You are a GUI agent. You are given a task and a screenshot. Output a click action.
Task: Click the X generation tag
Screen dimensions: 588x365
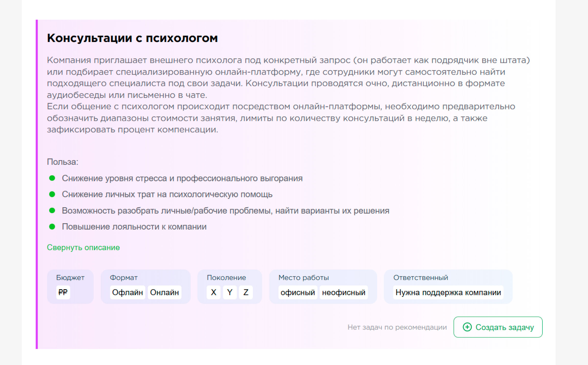[213, 292]
